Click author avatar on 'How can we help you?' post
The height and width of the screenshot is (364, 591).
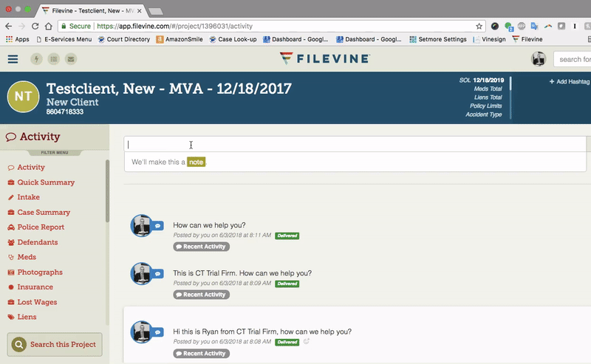coord(141,226)
